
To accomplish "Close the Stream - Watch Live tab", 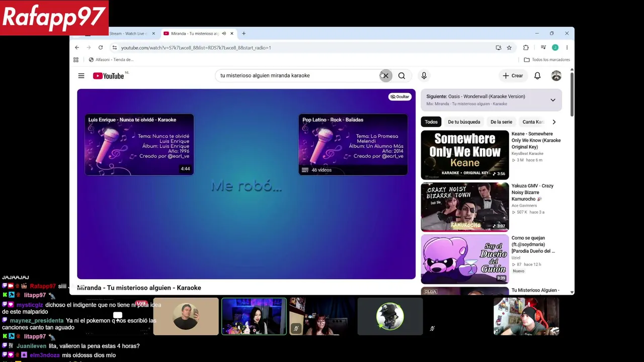I will point(153,34).
